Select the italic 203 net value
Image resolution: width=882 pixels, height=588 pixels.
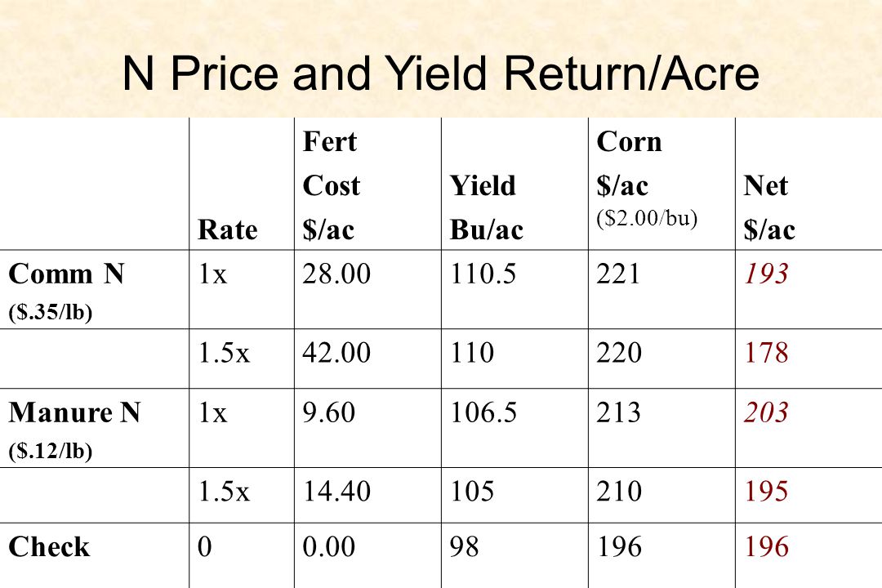[x=766, y=412]
